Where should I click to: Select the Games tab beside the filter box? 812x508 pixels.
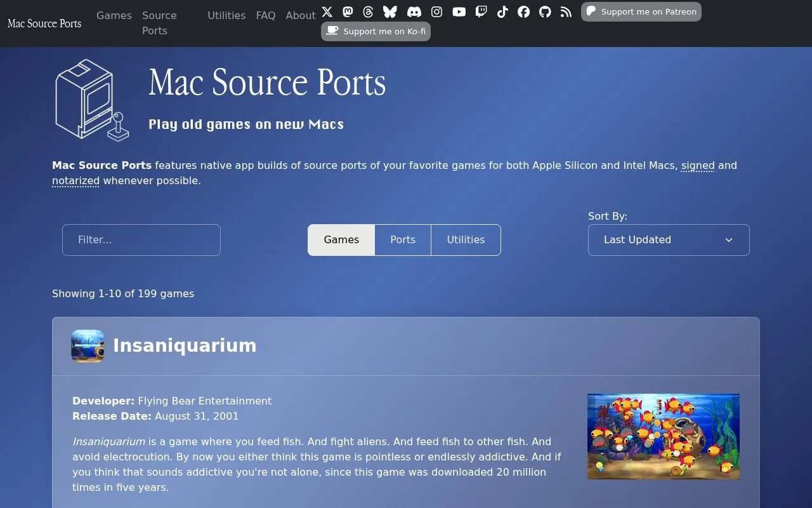(341, 240)
